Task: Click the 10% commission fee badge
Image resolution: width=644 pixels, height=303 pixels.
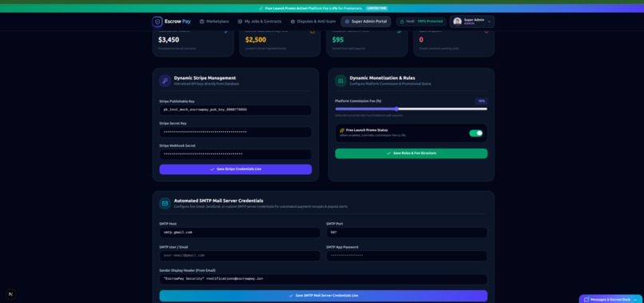Action: point(481,102)
